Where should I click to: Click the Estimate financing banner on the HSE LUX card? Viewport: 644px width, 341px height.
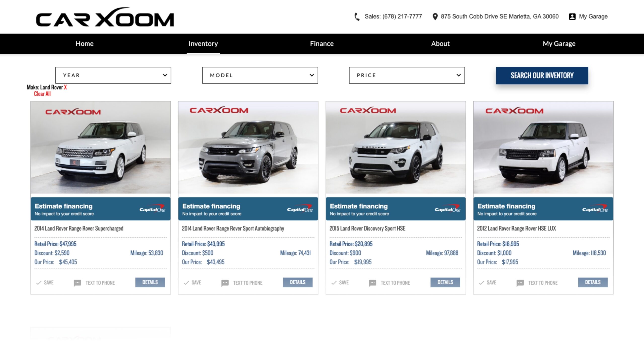543,209
